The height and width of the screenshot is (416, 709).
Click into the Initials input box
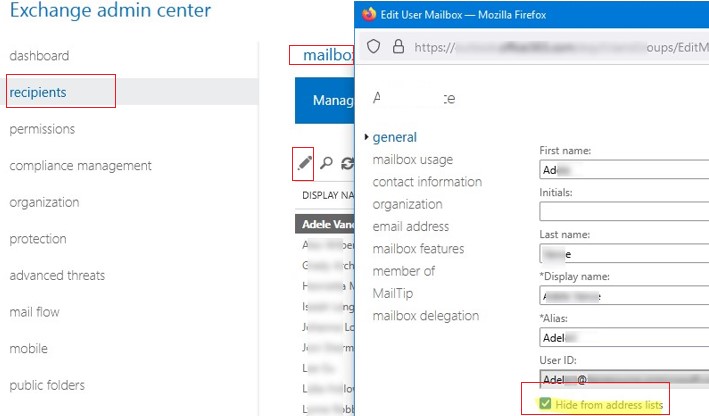624,211
